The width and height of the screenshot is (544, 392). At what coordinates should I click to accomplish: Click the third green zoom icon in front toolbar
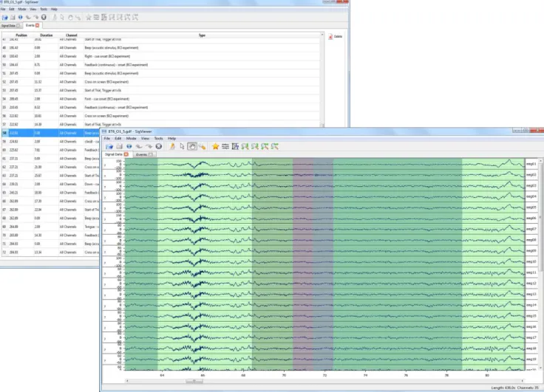265,147
